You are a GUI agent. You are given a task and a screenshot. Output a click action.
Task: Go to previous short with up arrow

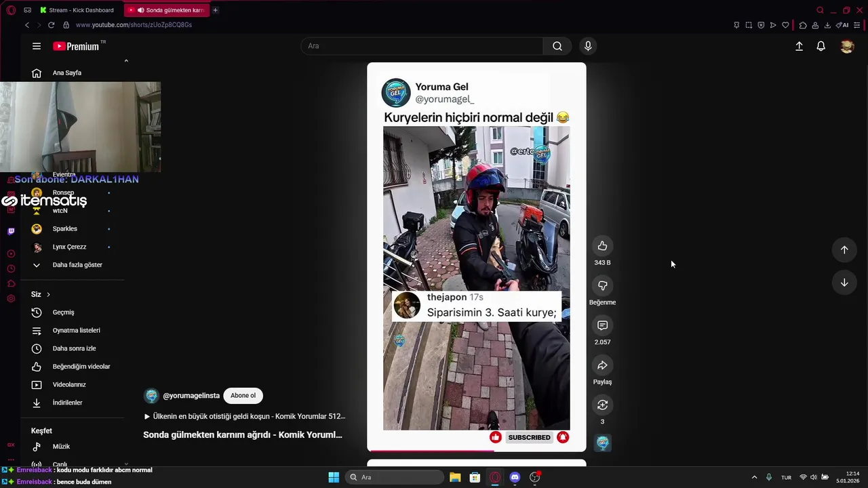pyautogui.click(x=844, y=249)
